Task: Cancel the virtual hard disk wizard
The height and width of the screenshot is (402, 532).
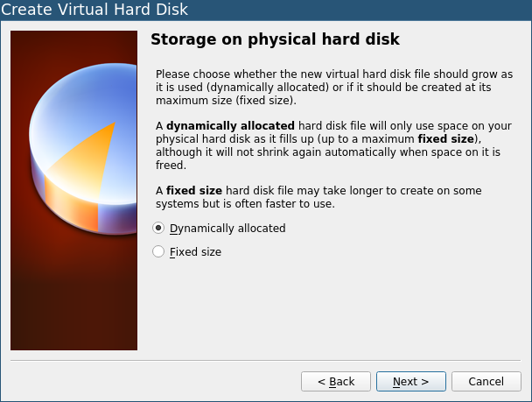Action: point(486,381)
